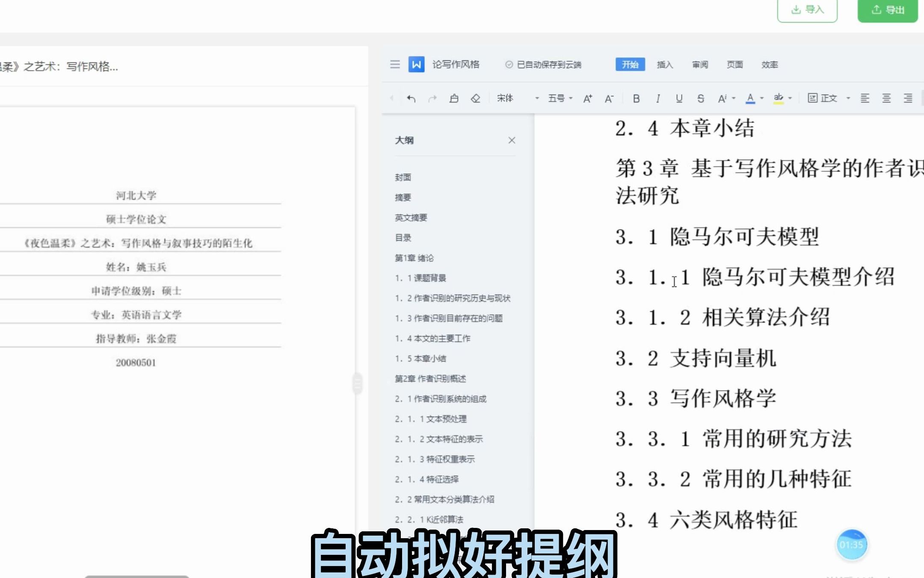Open the font color dropdown arrow
This screenshot has width=924, height=578.
coord(762,98)
